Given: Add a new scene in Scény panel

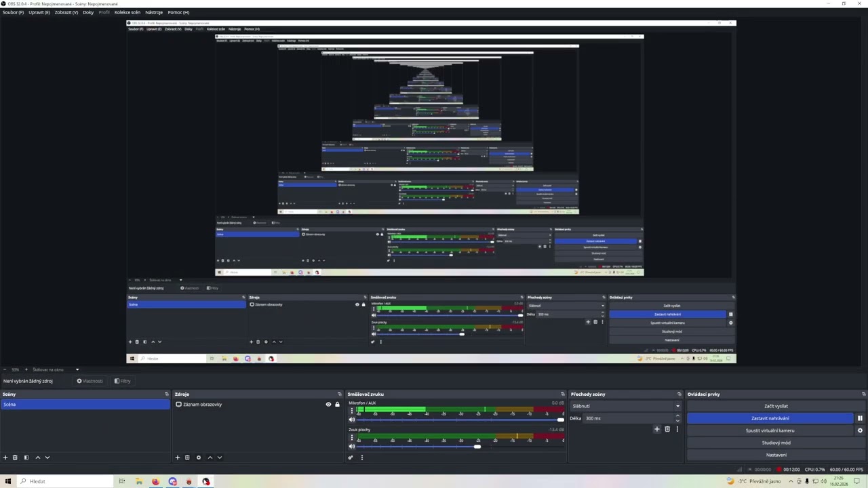Looking at the screenshot, I should pyautogui.click(x=5, y=457).
